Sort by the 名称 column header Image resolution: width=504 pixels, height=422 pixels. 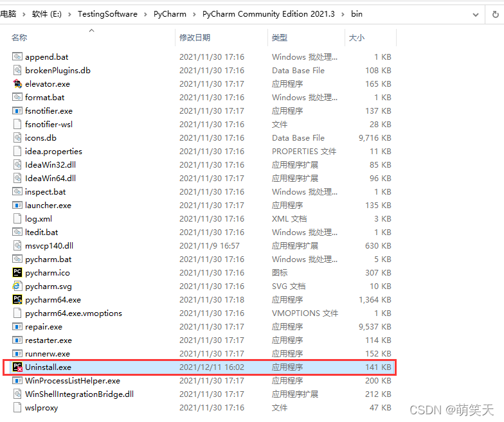(x=19, y=37)
